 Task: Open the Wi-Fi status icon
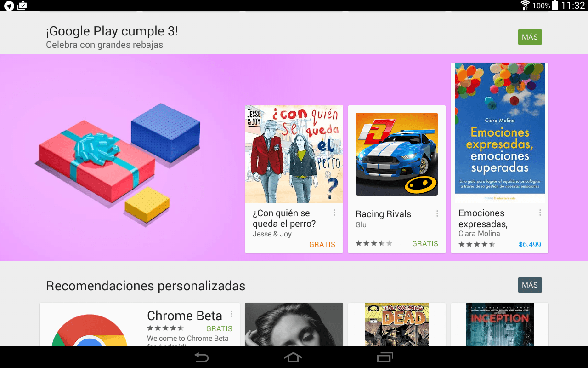[525, 6]
